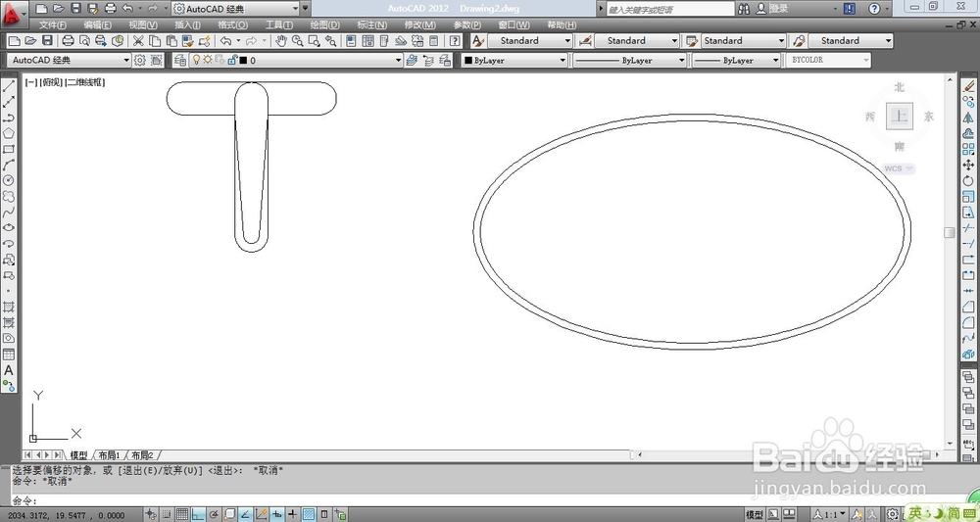
Task: Toggle Dynamic Input in status bar
Action: tap(277, 514)
